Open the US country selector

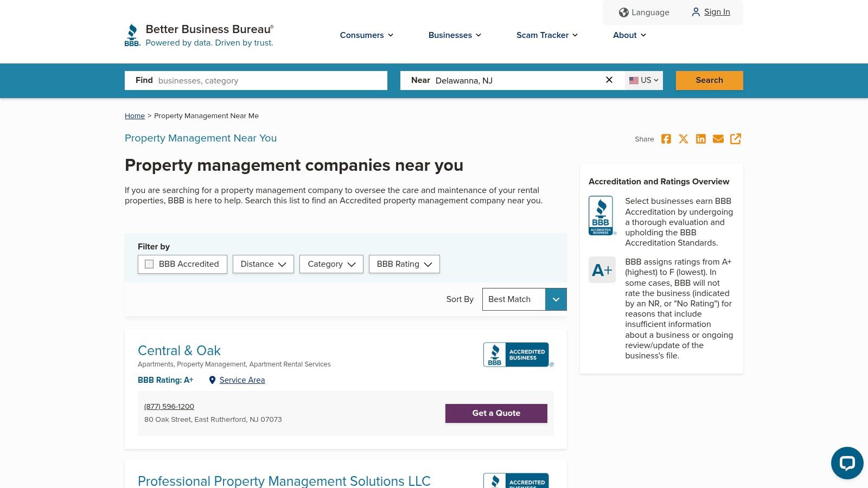[x=644, y=80]
